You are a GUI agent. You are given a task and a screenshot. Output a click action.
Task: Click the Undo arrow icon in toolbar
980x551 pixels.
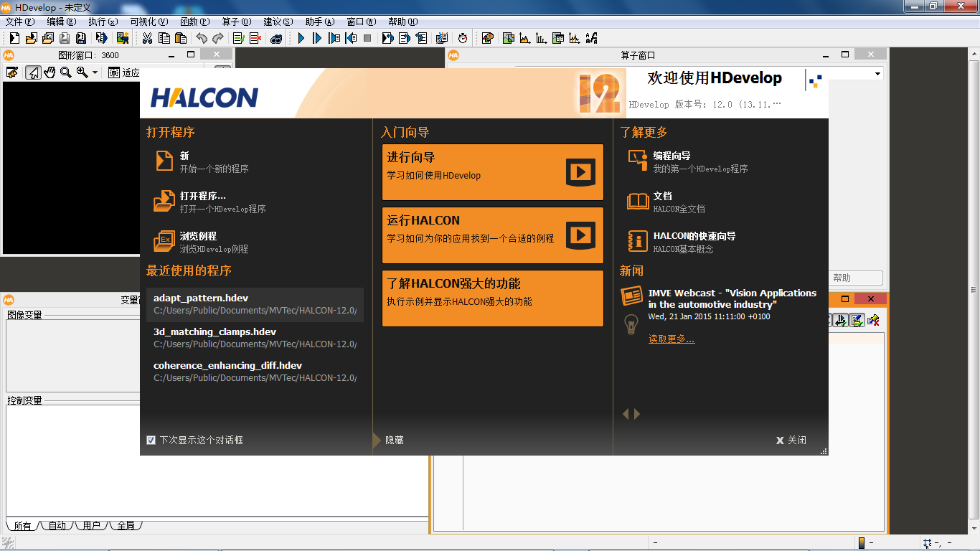[x=202, y=38]
